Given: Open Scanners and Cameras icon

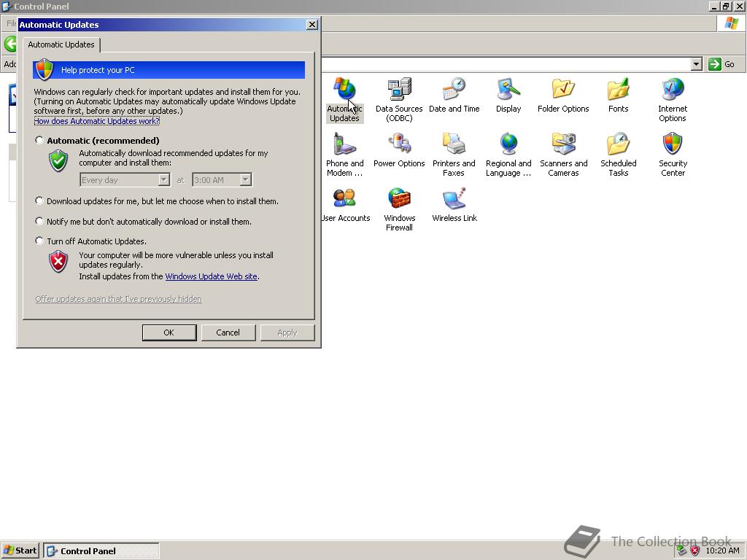Looking at the screenshot, I should [564, 155].
